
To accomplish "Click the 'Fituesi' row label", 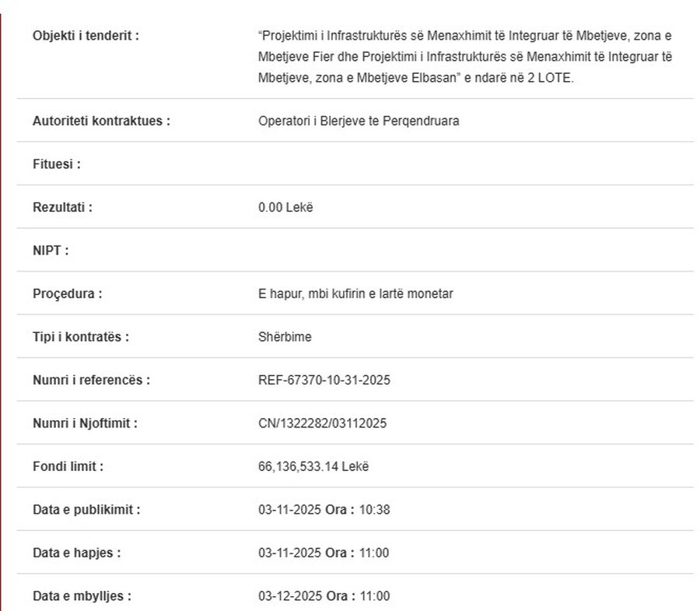I will pyautogui.click(x=57, y=164).
